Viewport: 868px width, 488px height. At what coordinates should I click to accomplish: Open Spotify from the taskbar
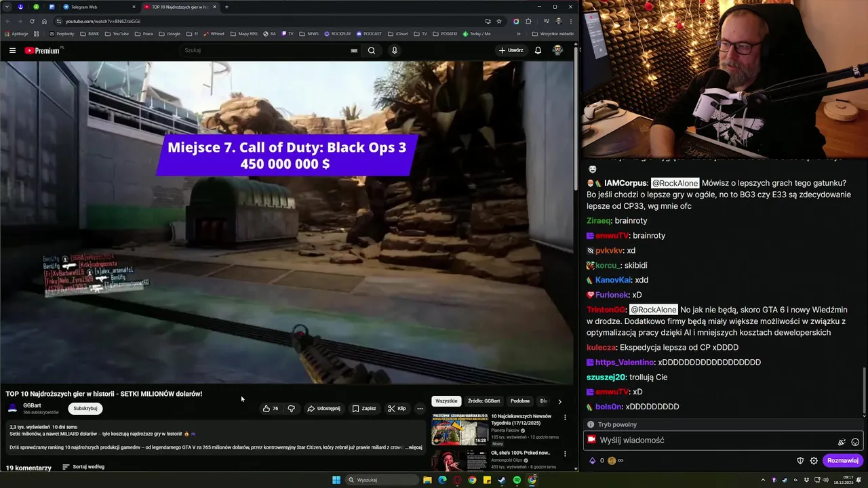click(517, 480)
